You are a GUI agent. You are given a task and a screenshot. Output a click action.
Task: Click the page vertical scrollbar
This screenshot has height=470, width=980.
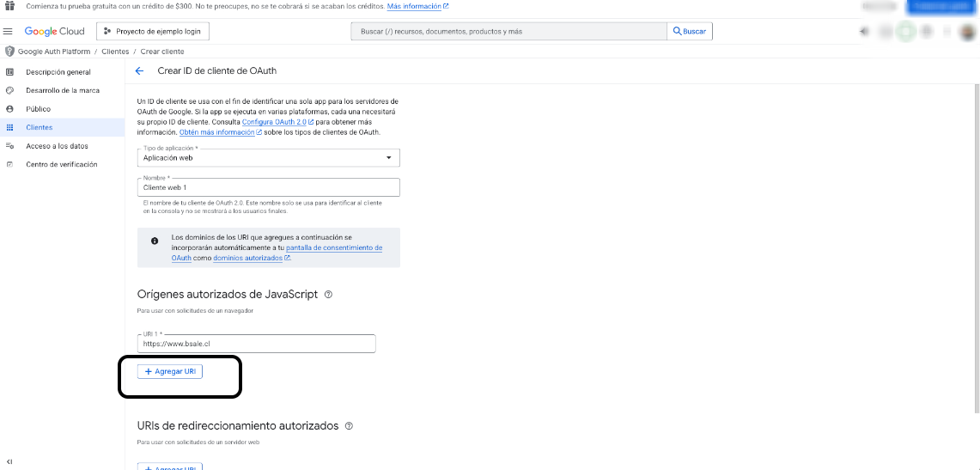977,247
